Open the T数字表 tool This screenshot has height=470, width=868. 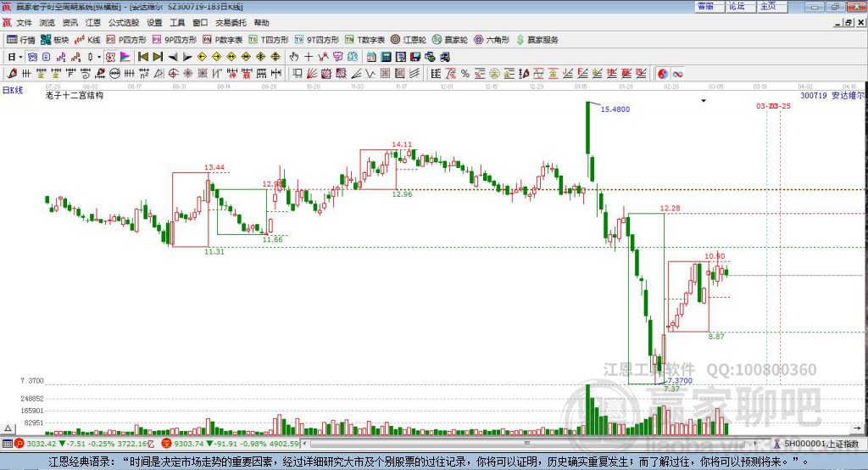364,40
